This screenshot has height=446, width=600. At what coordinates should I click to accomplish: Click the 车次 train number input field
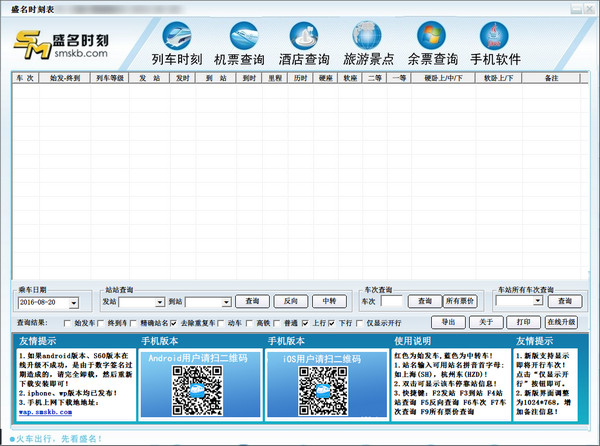392,301
